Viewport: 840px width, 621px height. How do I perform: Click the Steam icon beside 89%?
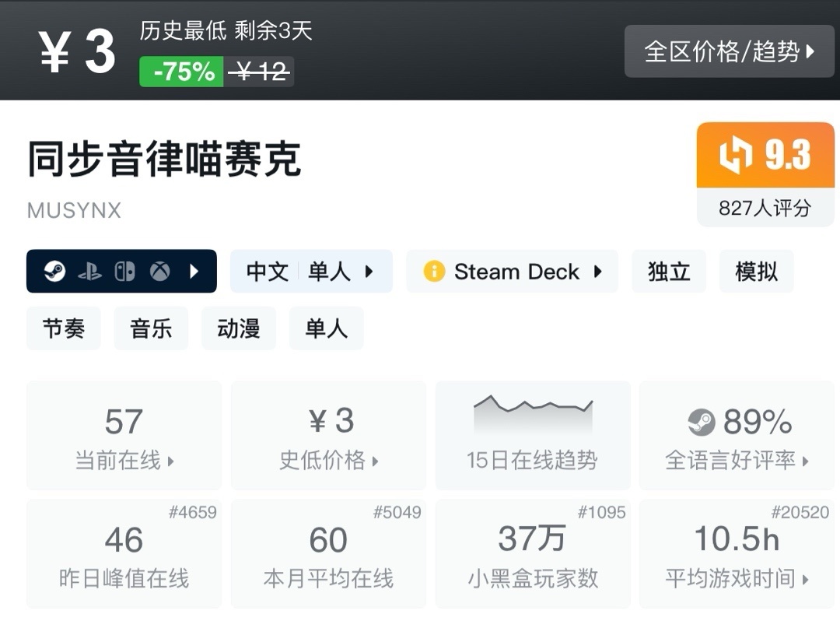(x=701, y=423)
